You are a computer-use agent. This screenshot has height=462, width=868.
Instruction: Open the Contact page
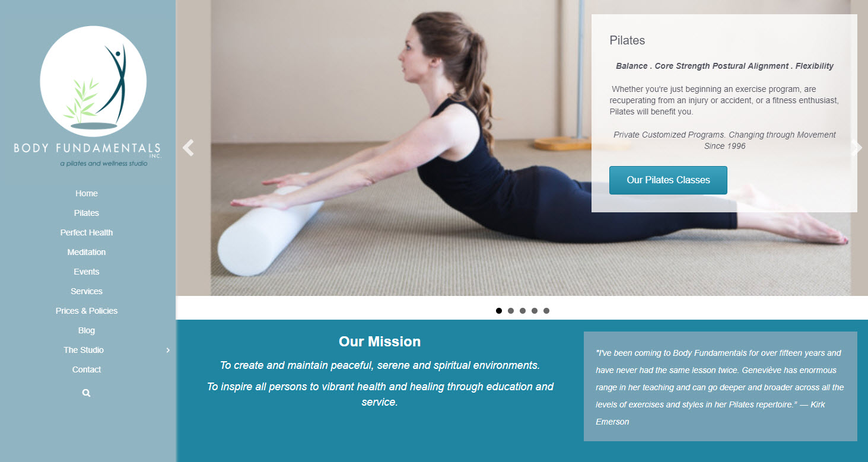pyautogui.click(x=87, y=369)
